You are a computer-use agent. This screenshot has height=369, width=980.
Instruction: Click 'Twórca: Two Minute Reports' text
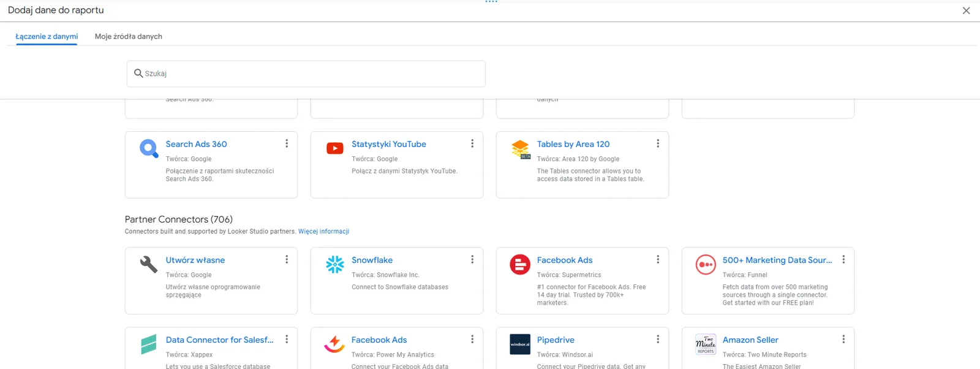[x=764, y=355]
